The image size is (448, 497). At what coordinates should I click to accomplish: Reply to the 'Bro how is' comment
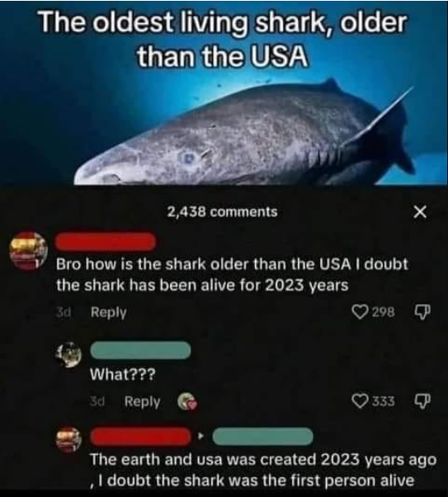click(108, 312)
